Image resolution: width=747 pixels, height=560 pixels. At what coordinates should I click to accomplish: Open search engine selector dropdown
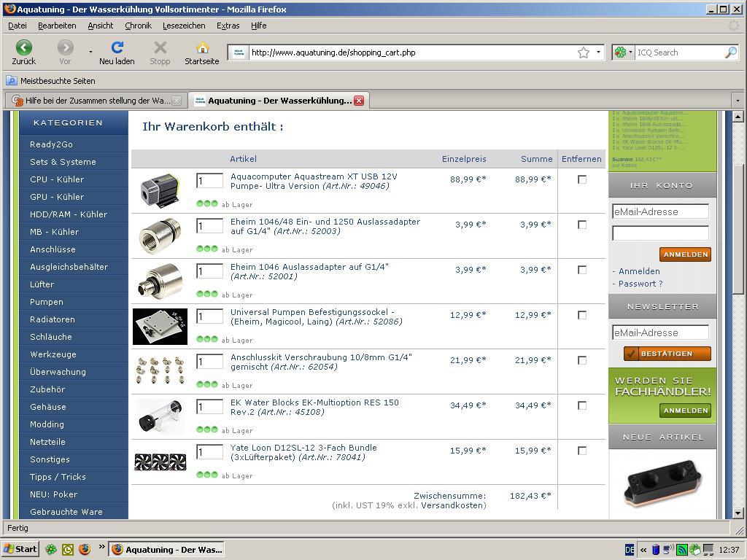coord(624,52)
